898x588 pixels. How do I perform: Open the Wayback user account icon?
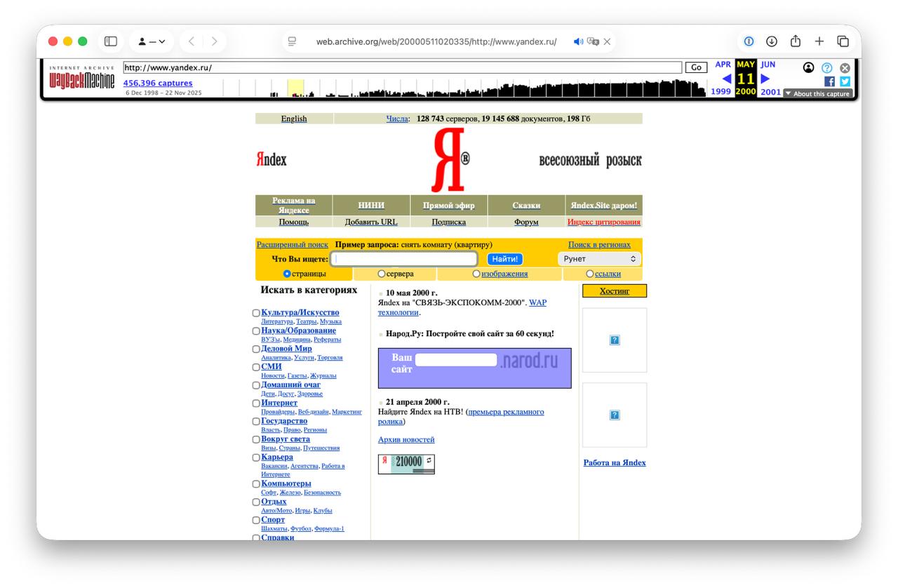pyautogui.click(x=809, y=67)
